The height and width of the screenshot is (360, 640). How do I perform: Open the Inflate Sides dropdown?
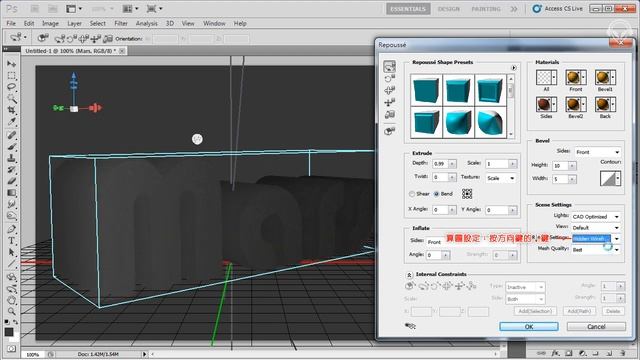435,242
